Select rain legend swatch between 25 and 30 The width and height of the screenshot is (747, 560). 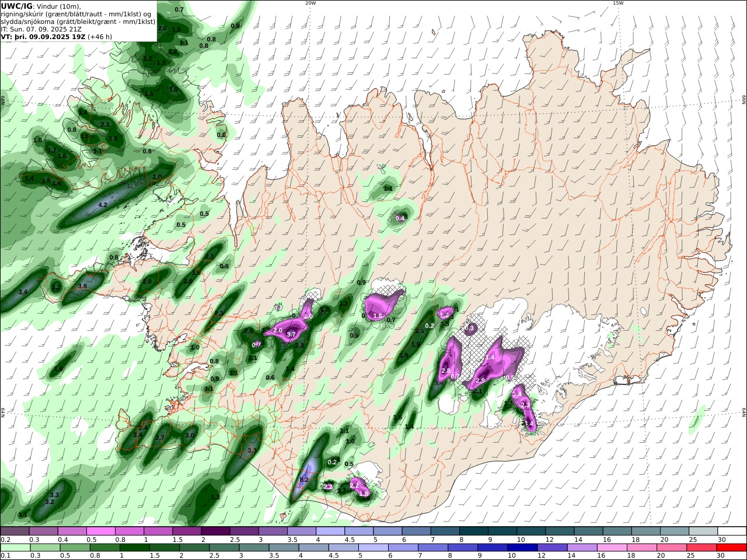pos(703,548)
